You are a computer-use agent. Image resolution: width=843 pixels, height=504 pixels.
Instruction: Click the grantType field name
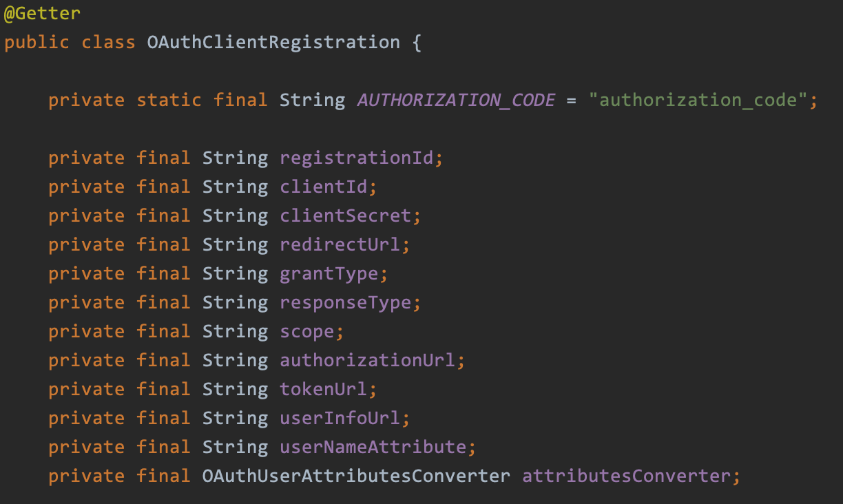point(329,274)
